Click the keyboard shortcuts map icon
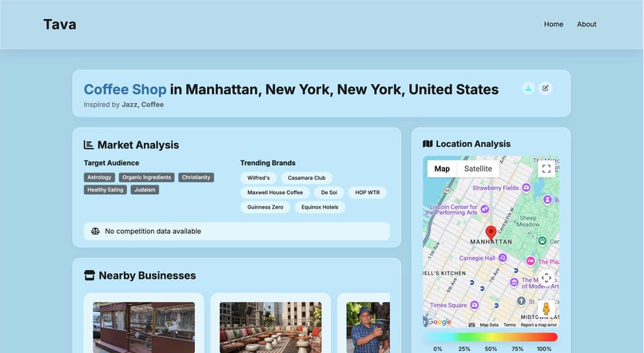 [472, 325]
